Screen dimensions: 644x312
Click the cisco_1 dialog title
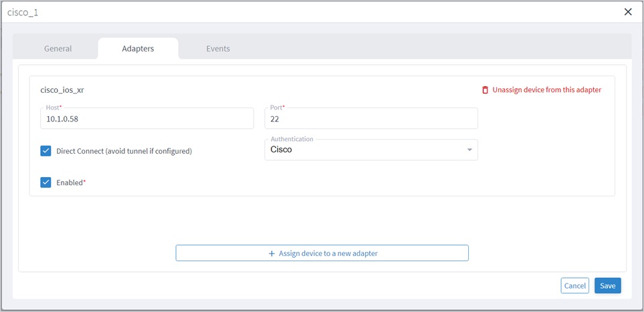click(23, 12)
